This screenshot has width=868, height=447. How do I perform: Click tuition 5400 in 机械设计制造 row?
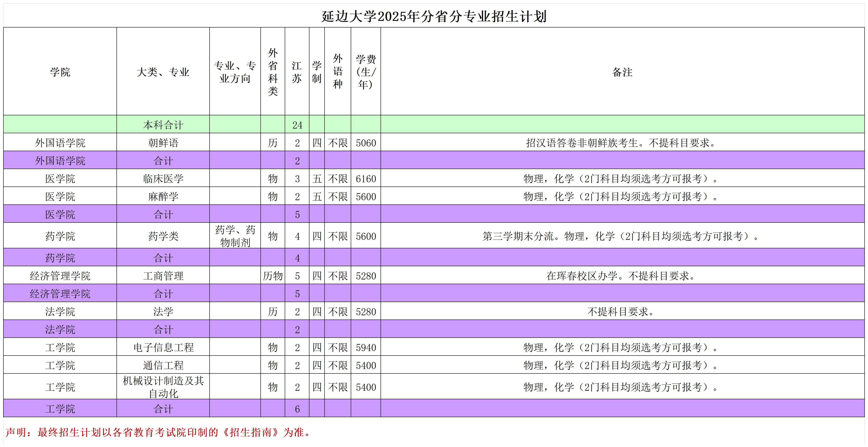tap(366, 386)
